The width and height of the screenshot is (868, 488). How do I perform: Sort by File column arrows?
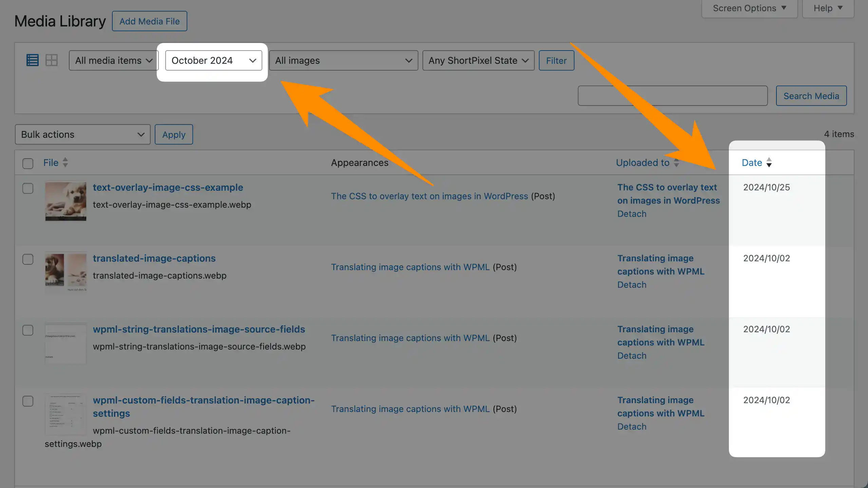pyautogui.click(x=65, y=163)
